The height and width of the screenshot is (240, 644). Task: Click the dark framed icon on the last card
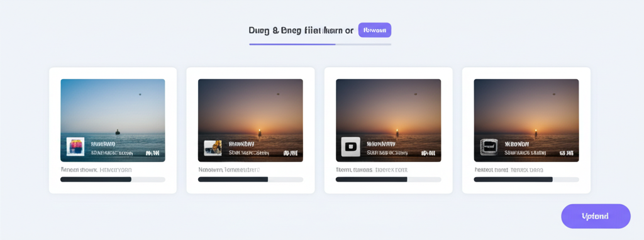pos(489,147)
